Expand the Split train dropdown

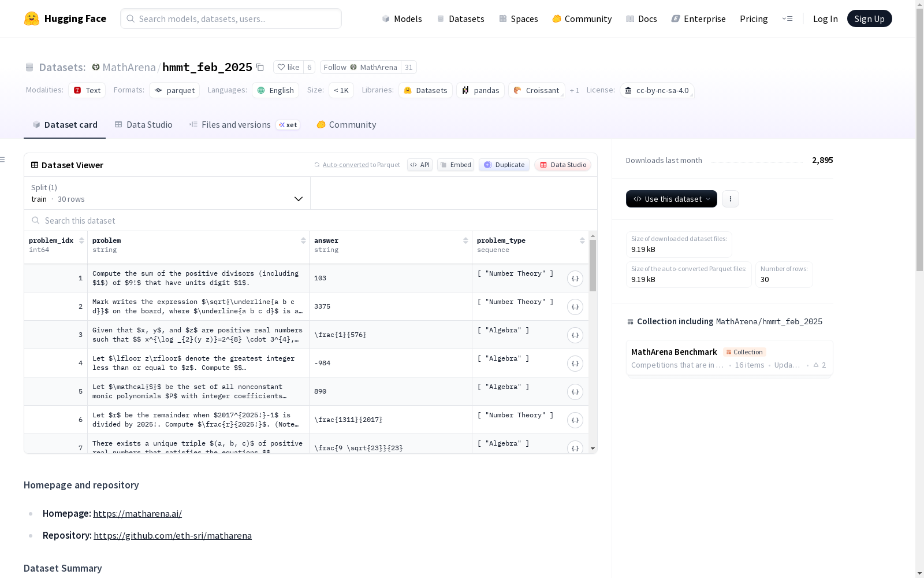[167, 193]
